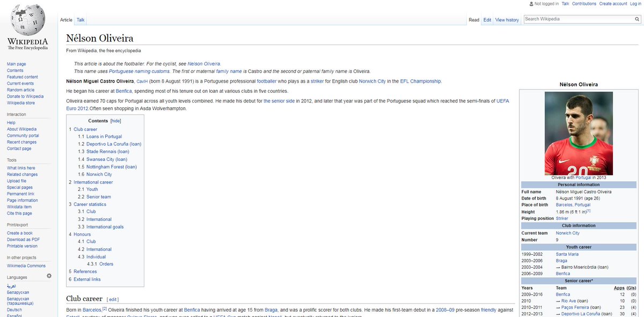The width and height of the screenshot is (644, 317).
Task: Open Special pages
Action: [x=20, y=187]
